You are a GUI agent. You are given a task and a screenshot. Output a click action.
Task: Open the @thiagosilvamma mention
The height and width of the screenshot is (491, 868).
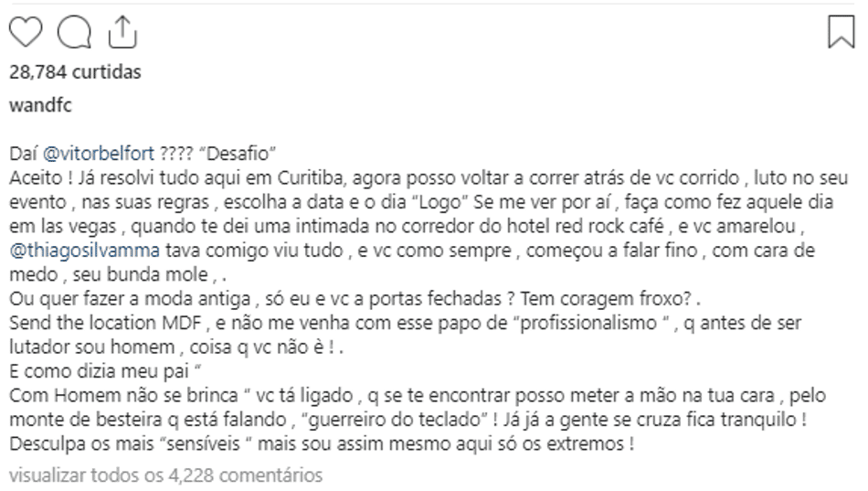click(85, 251)
